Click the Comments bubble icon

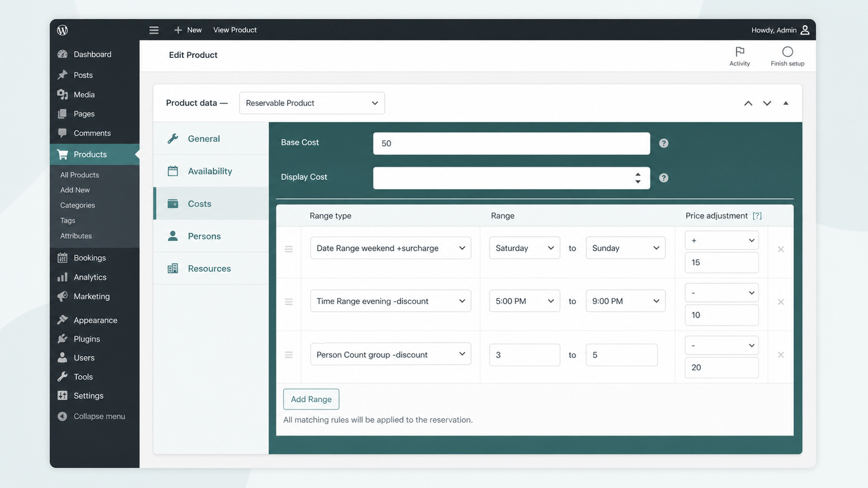click(x=62, y=133)
